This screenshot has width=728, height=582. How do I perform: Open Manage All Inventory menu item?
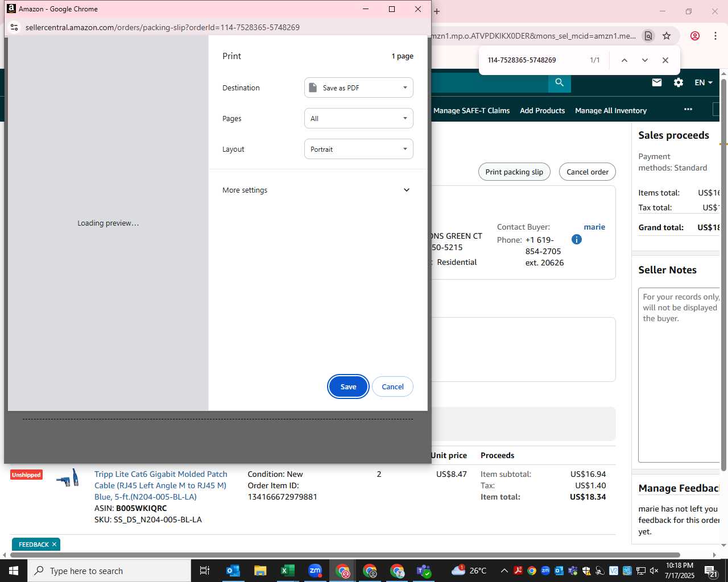611,110
